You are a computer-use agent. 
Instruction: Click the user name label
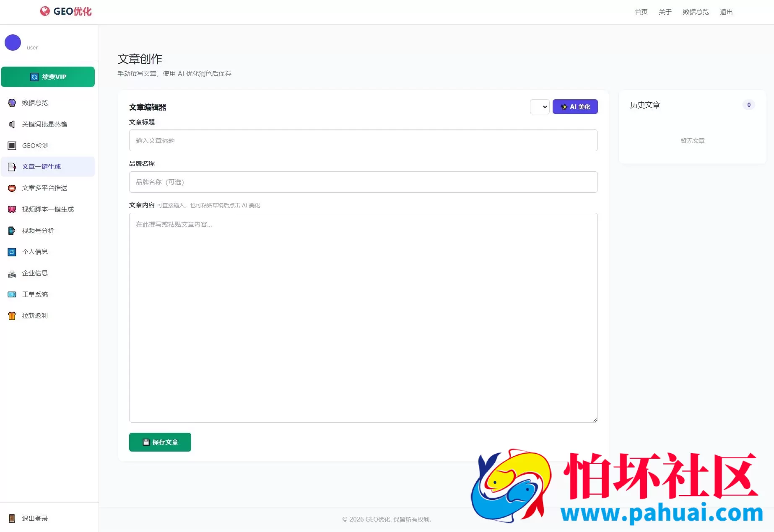point(32,48)
